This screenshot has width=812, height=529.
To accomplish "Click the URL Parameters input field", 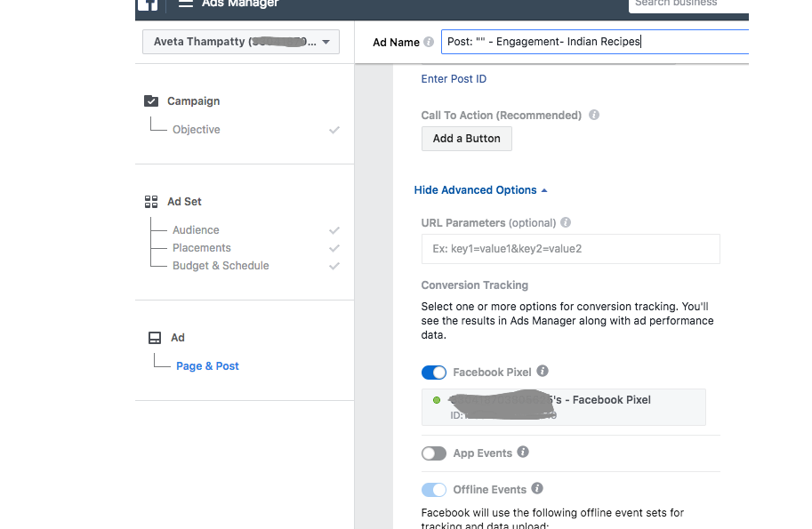I will click(x=571, y=249).
